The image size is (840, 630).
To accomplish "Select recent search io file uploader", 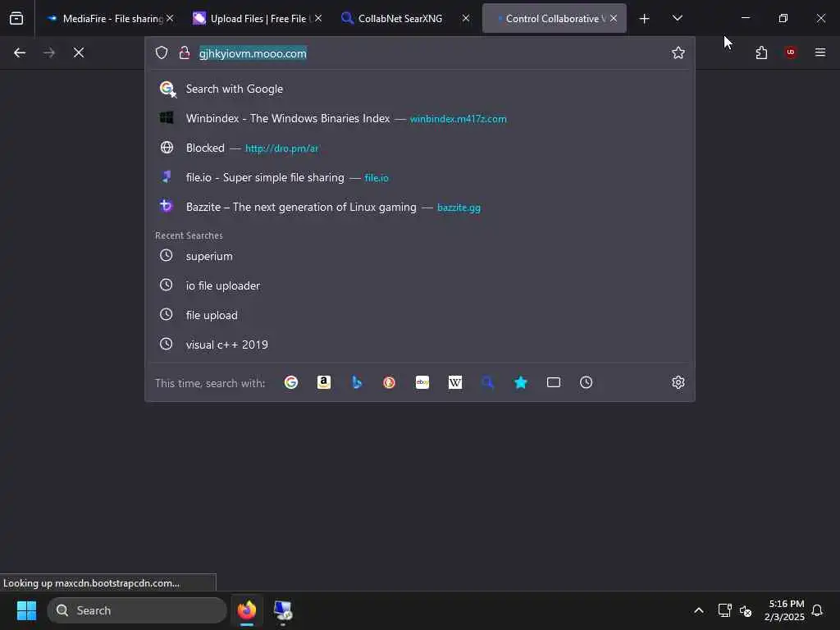I will tap(419, 285).
